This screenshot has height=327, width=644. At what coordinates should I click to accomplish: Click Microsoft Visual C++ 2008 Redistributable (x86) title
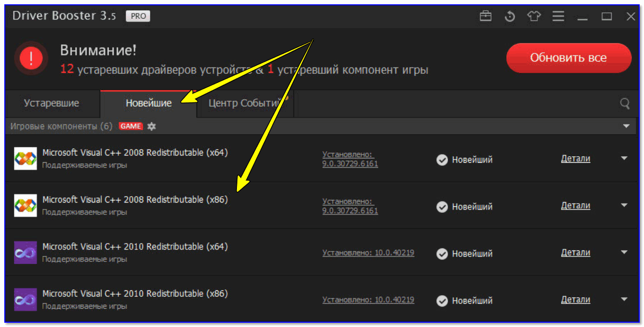pos(135,200)
